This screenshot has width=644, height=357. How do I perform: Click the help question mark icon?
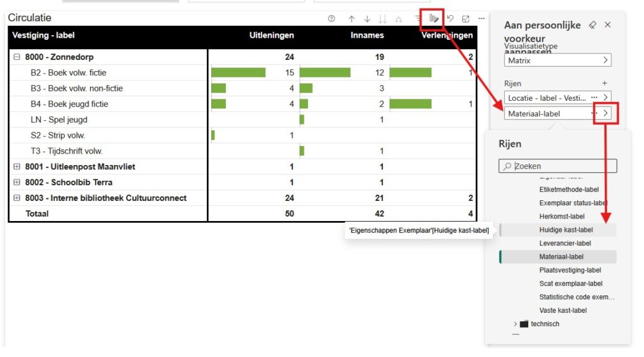pyautogui.click(x=331, y=19)
